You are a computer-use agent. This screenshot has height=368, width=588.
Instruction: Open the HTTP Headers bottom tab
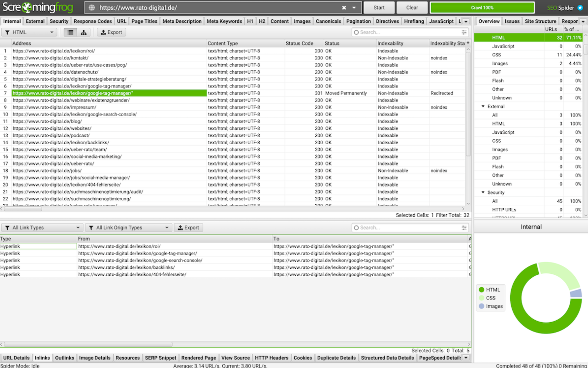tap(272, 358)
